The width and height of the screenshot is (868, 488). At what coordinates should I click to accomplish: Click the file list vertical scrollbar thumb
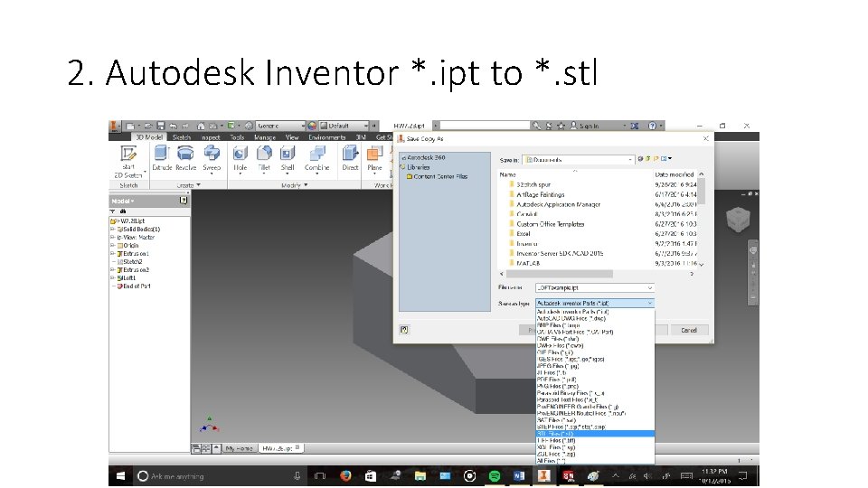point(702,192)
